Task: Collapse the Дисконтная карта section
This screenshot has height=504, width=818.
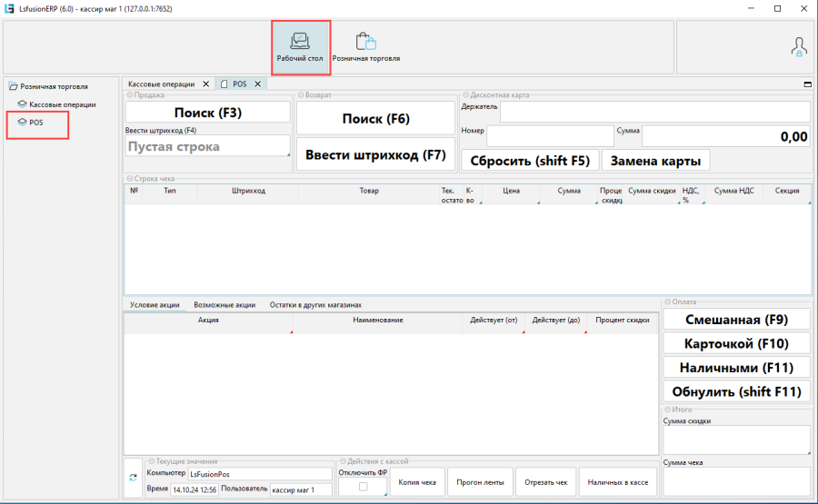Action: 466,94
